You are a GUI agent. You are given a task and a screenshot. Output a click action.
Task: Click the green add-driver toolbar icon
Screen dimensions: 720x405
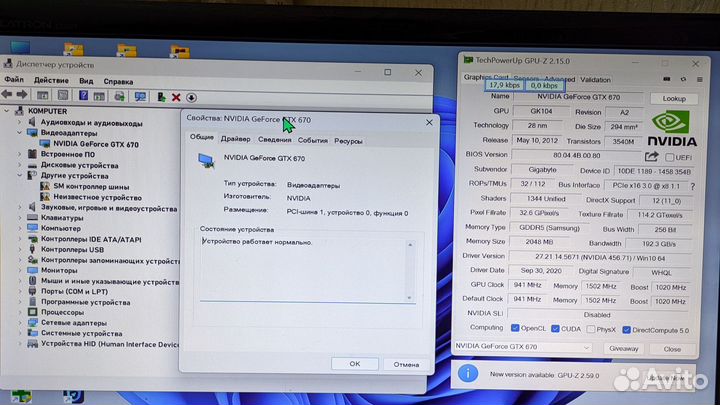click(161, 97)
